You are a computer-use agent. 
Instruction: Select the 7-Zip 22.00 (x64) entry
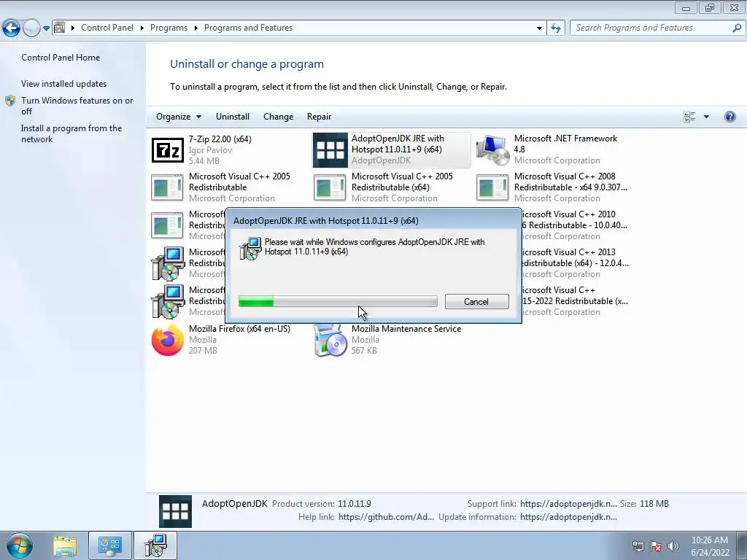[x=229, y=150]
